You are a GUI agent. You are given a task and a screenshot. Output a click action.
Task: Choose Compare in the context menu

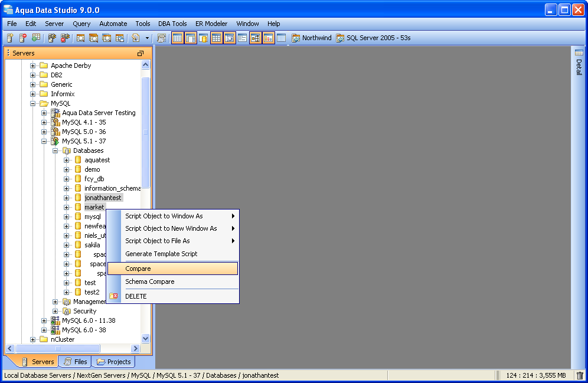point(172,269)
